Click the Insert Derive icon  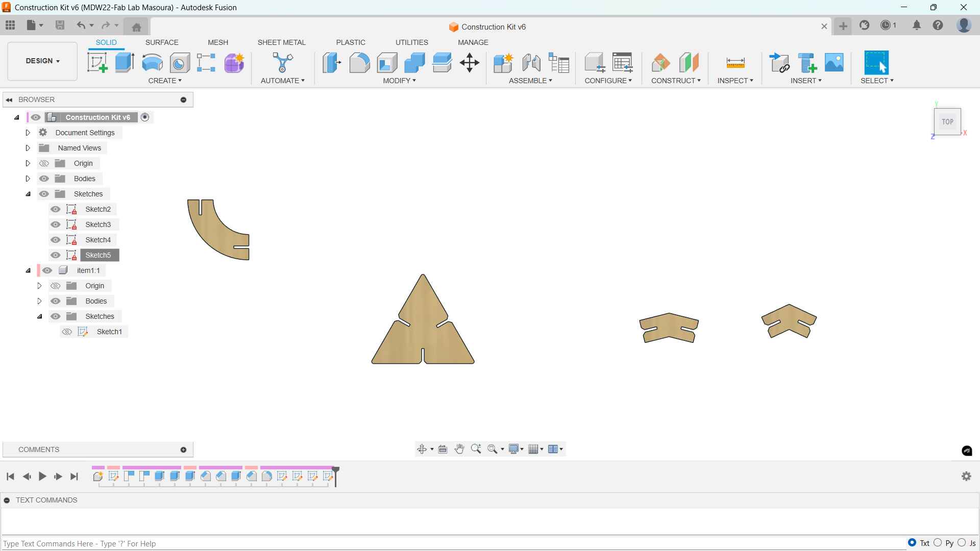click(x=779, y=63)
